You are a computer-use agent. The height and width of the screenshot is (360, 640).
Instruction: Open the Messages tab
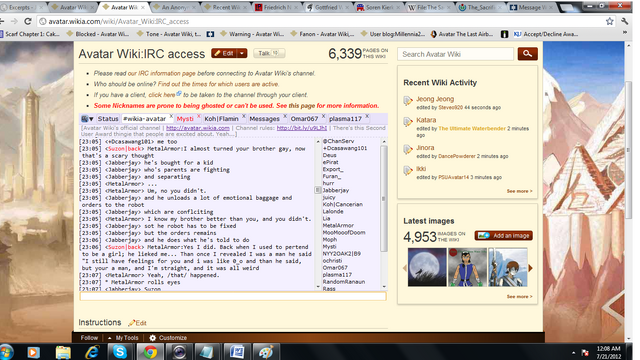click(x=264, y=119)
